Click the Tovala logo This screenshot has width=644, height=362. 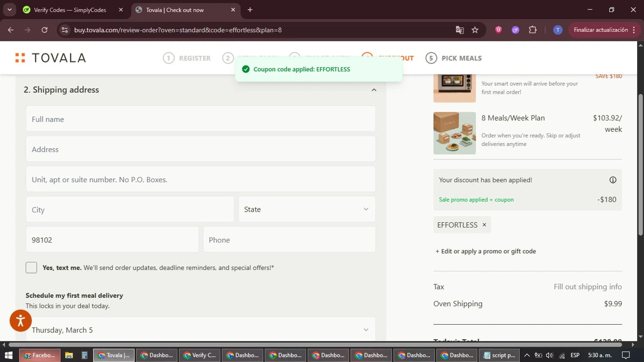pyautogui.click(x=51, y=58)
